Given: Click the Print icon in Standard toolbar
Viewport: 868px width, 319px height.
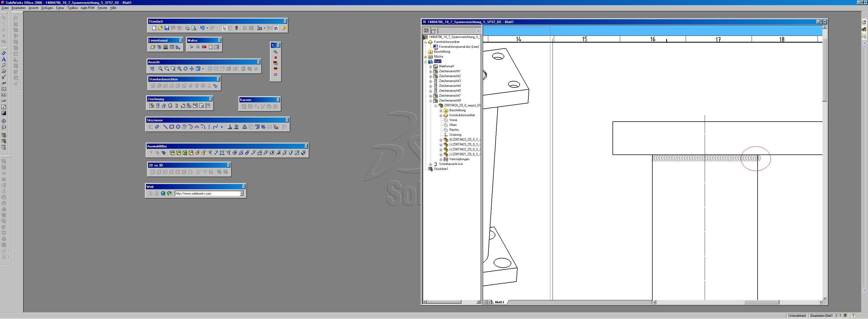Looking at the screenshot, I should coord(187,28).
